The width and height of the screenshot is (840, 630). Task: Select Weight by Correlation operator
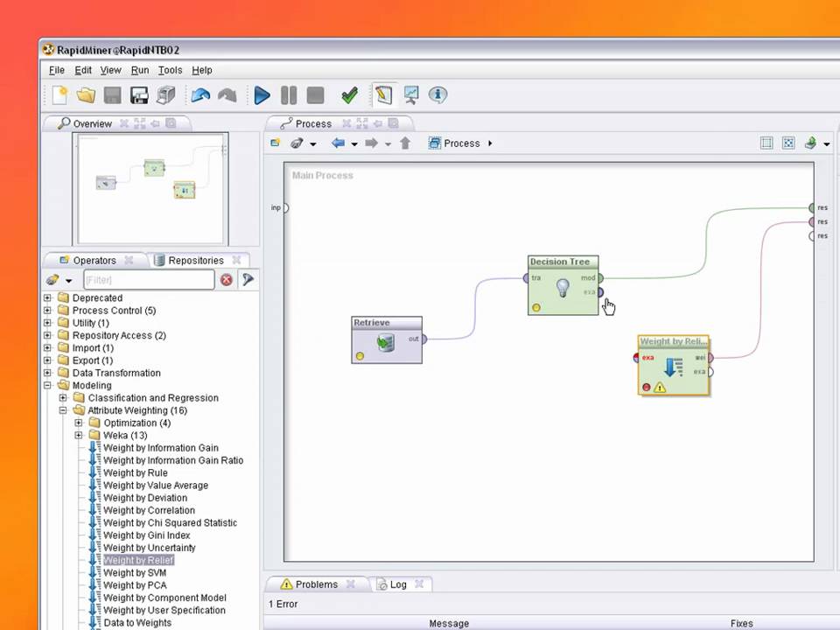pos(149,510)
